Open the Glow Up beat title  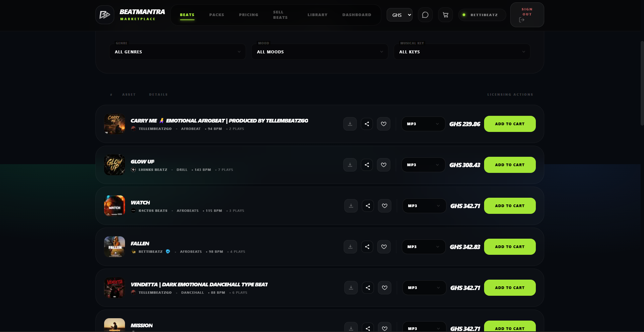(x=142, y=161)
